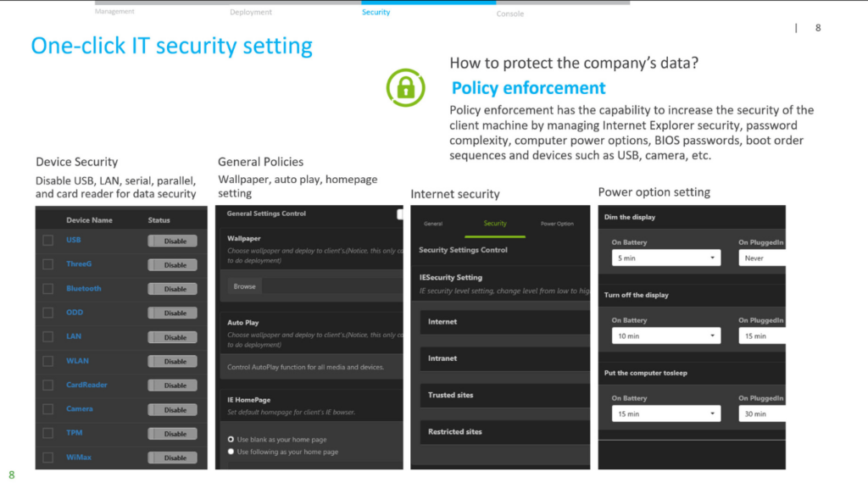
Task: Expand Turn off display On Battery dropdown
Action: pyautogui.click(x=666, y=335)
